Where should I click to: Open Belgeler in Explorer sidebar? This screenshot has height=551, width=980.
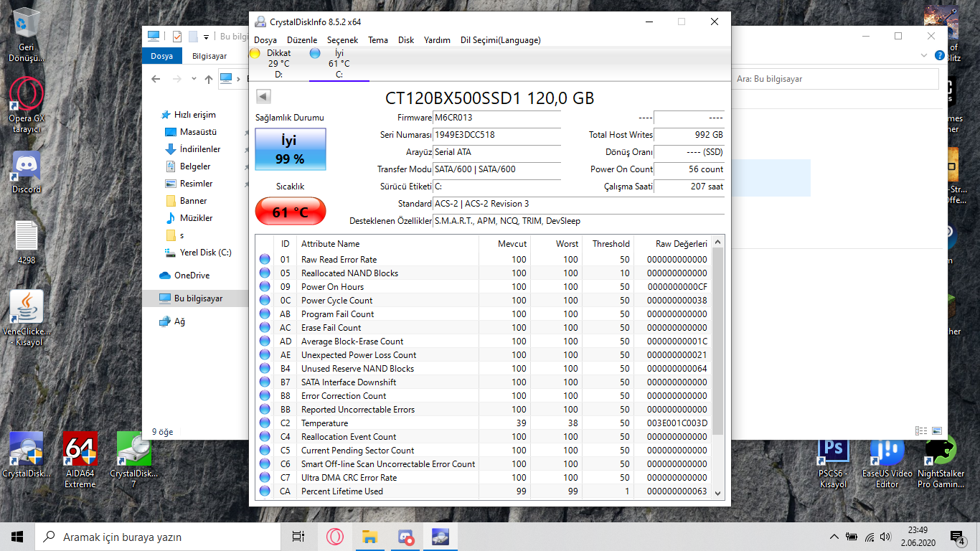[188, 166]
